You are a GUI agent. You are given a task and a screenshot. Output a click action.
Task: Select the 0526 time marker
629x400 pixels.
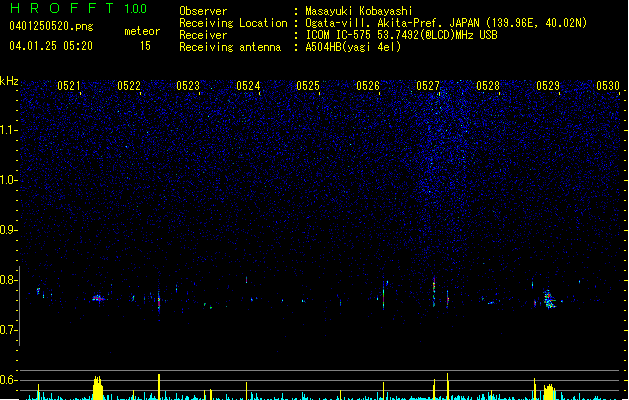tap(368, 86)
